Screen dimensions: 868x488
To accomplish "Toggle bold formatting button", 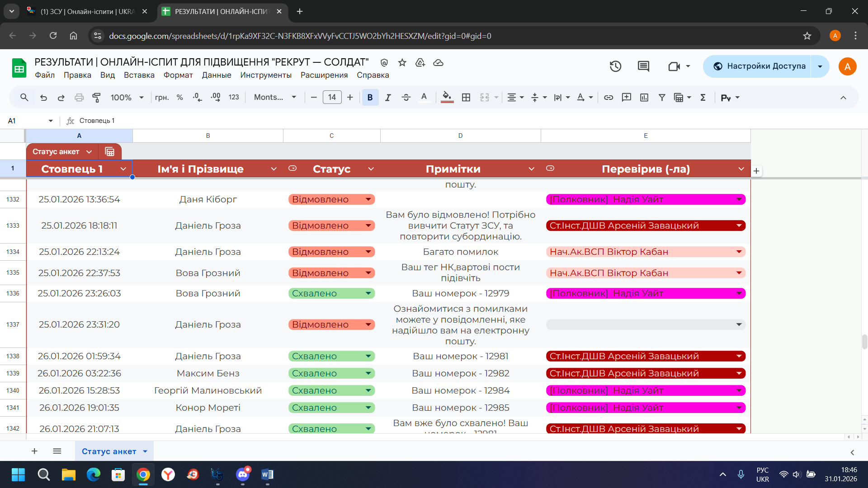I will (x=370, y=97).
